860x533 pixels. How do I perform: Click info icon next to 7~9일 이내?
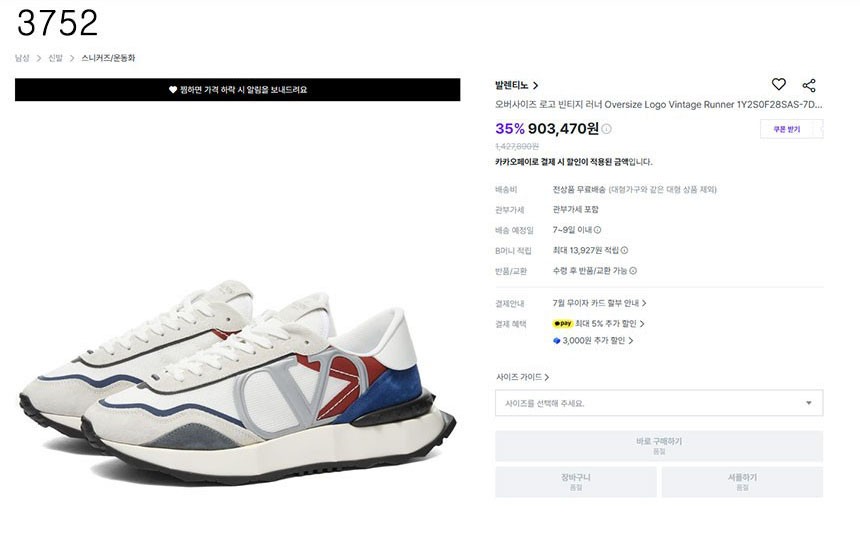598,230
